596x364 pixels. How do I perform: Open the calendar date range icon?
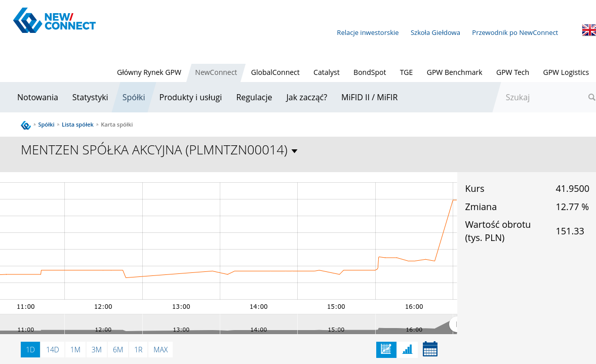(x=430, y=349)
